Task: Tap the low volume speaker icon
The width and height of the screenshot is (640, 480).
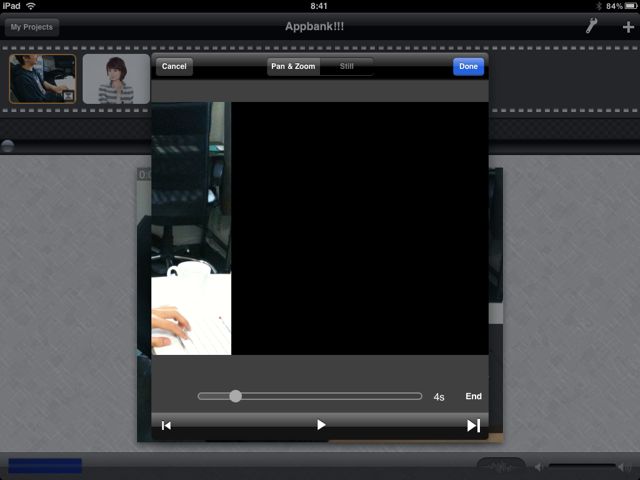Action: 539,467
